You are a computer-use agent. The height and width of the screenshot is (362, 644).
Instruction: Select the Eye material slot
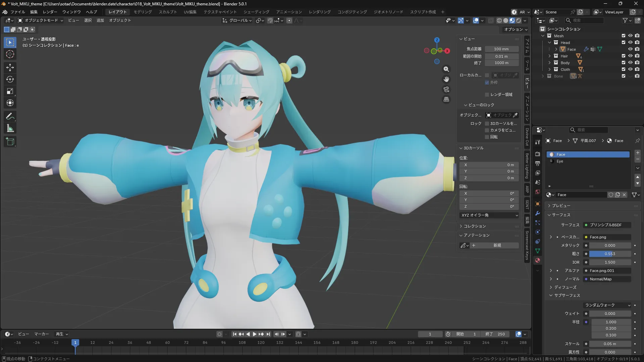coord(560,161)
